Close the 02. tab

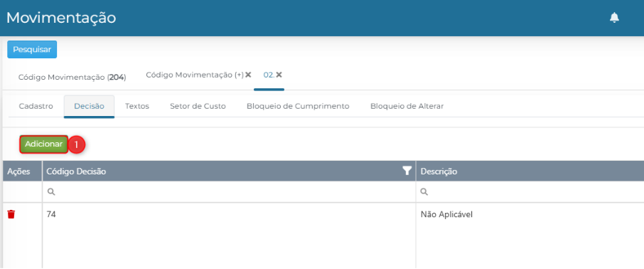(279, 75)
